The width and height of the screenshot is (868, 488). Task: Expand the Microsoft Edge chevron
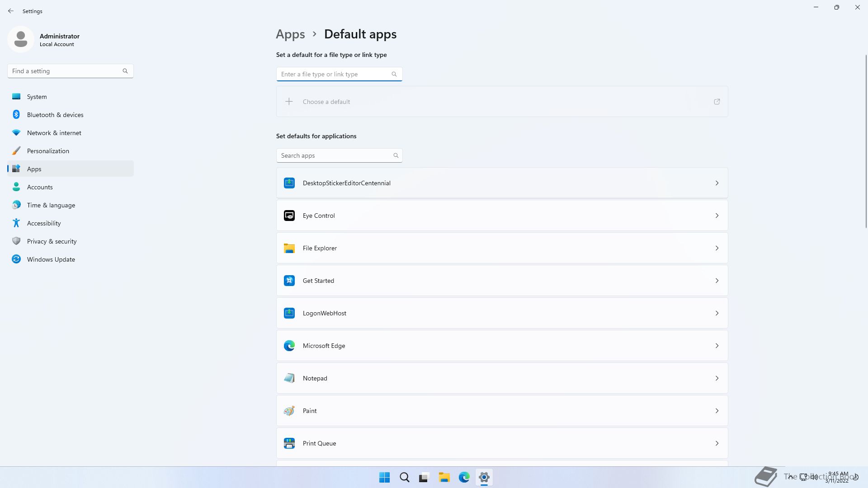tap(717, 346)
